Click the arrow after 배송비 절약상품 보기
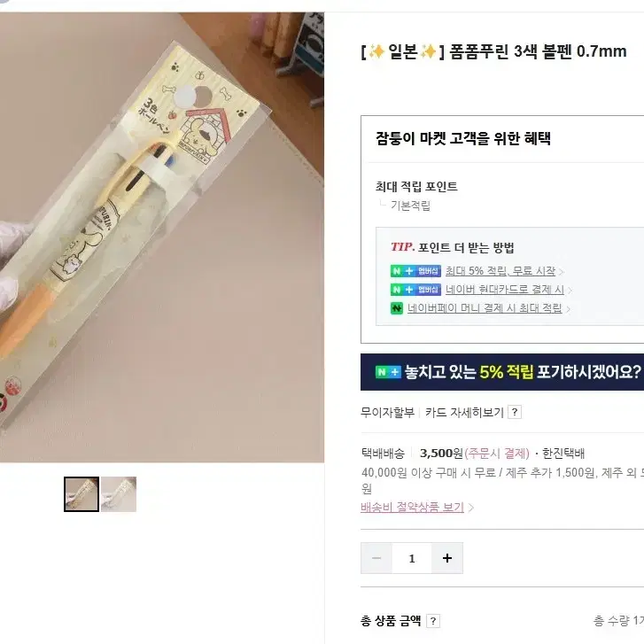This screenshot has width=644, height=644. [x=471, y=508]
